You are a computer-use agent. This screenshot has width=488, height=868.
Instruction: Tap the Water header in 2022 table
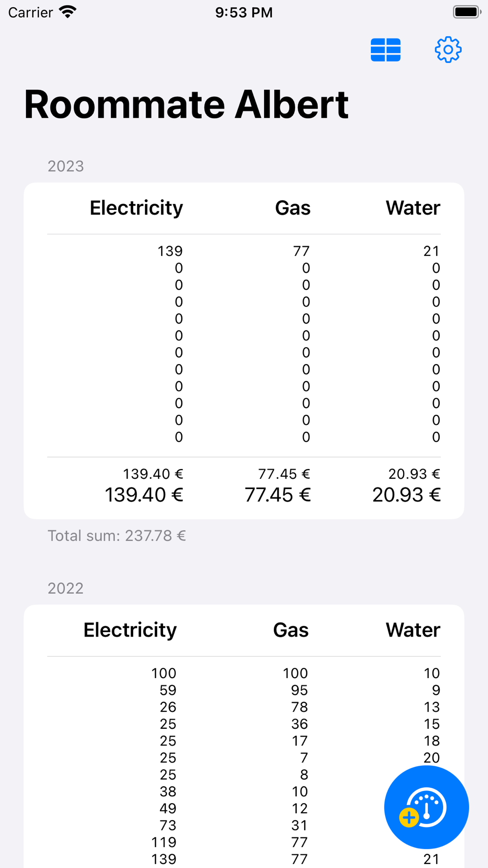tap(413, 630)
